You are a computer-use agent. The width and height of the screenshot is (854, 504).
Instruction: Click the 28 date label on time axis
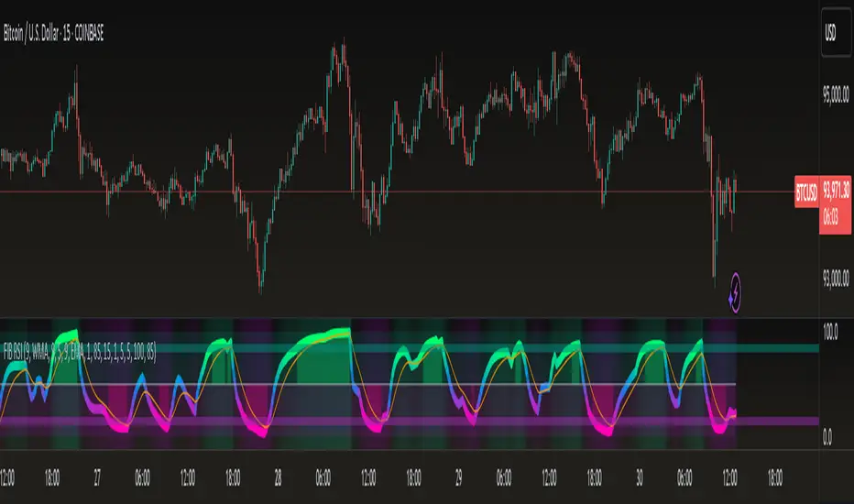tap(278, 477)
